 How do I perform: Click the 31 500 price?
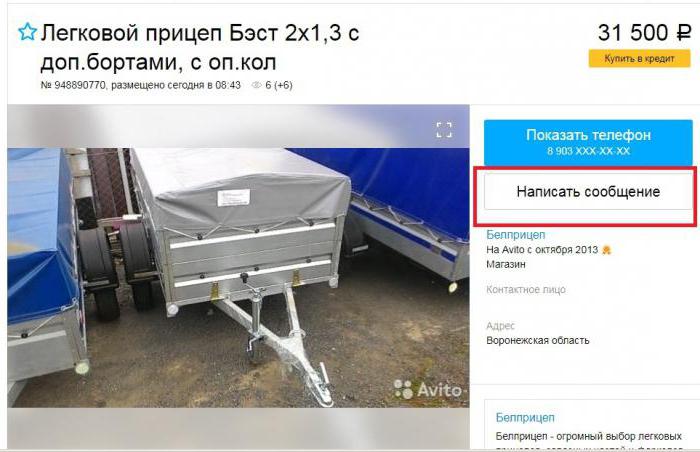633,33
